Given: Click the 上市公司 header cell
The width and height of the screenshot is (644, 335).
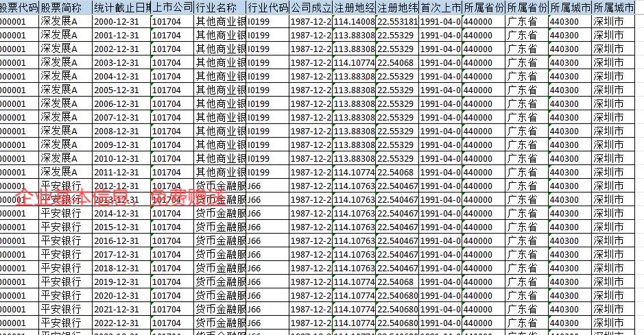Looking at the screenshot, I should pyautogui.click(x=172, y=8).
